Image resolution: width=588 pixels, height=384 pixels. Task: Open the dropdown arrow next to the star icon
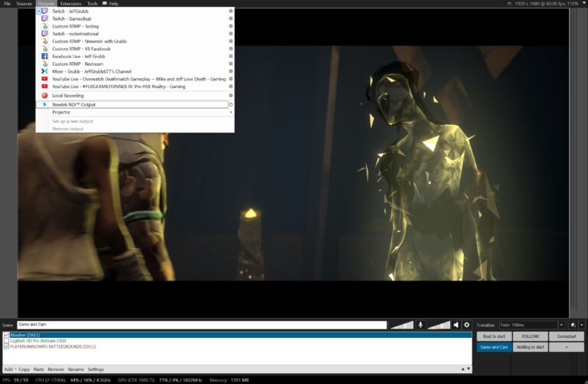(582, 325)
